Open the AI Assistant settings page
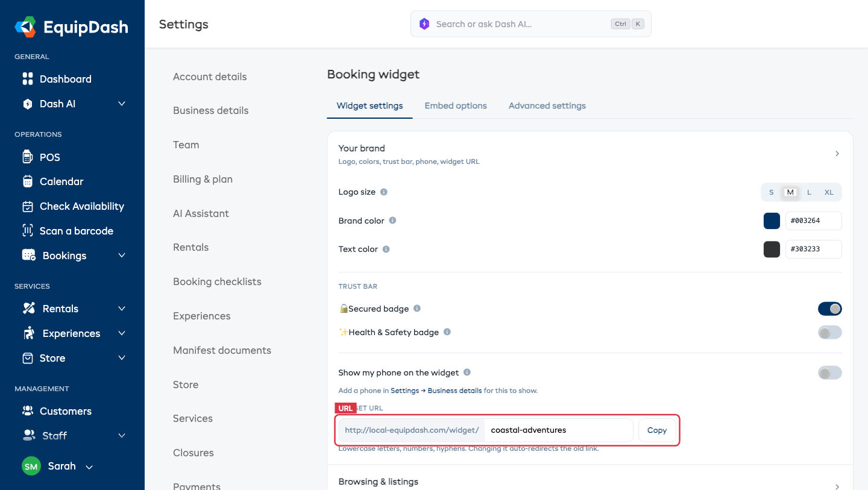Screen dimensions: 868x490 pos(201,213)
